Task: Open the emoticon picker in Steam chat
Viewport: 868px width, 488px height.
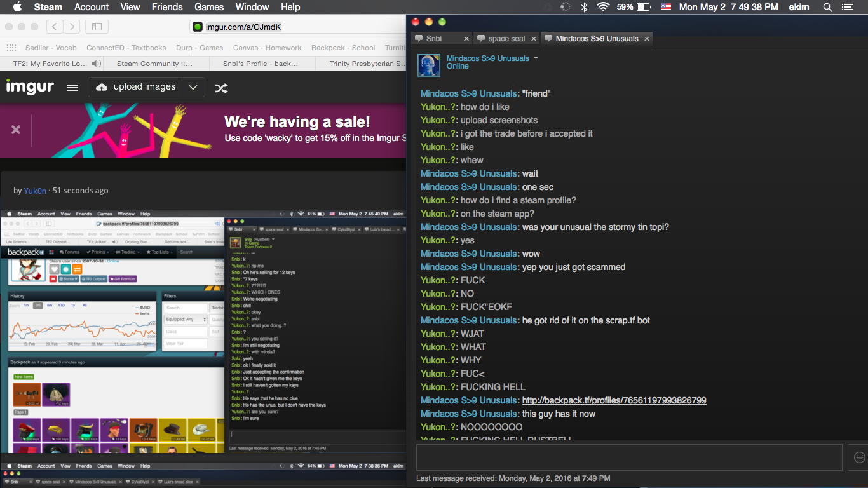Action: (860, 457)
